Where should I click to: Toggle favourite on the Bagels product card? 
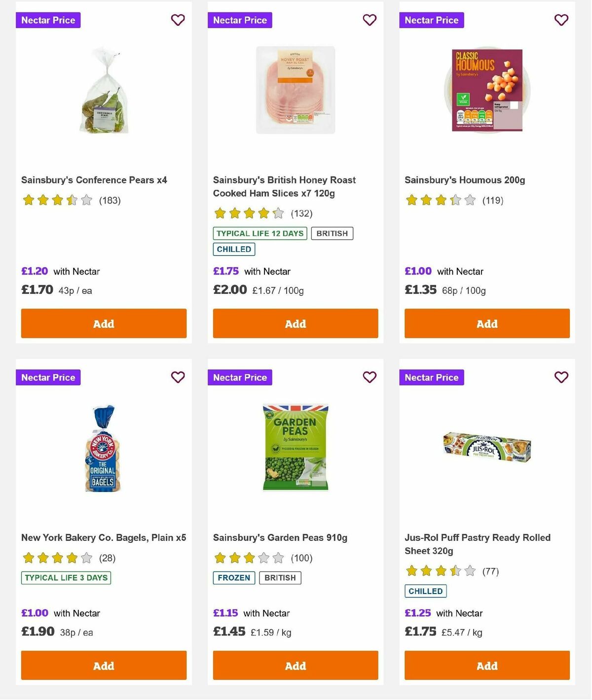click(178, 377)
